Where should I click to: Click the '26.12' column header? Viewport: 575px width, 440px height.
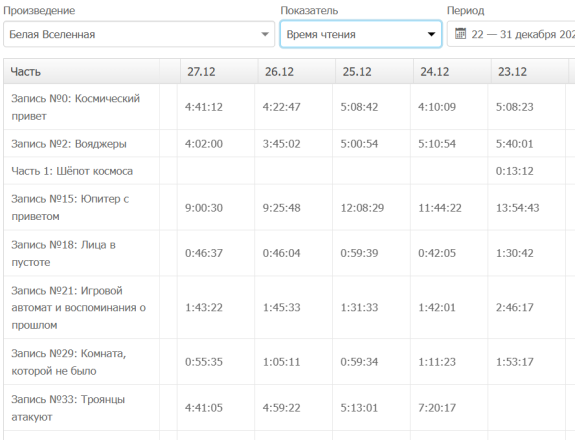(x=297, y=72)
